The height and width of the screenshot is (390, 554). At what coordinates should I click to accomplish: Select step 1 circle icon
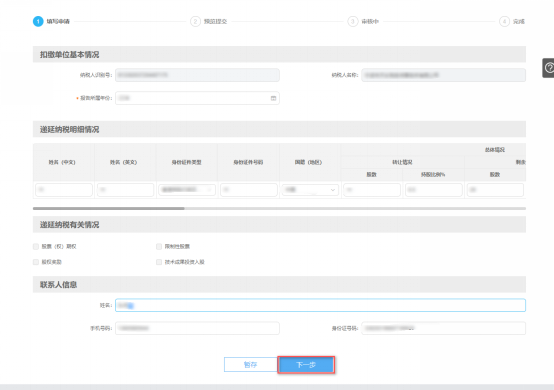coord(38,22)
